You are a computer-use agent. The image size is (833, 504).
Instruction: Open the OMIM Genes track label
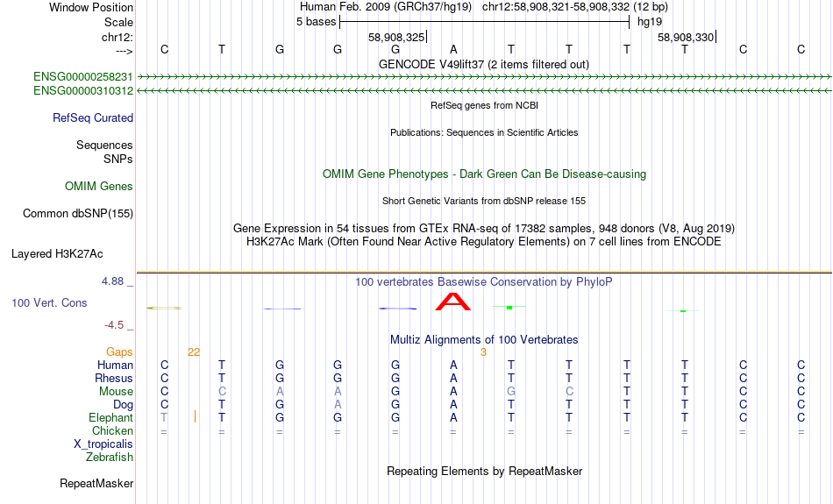[98, 187]
